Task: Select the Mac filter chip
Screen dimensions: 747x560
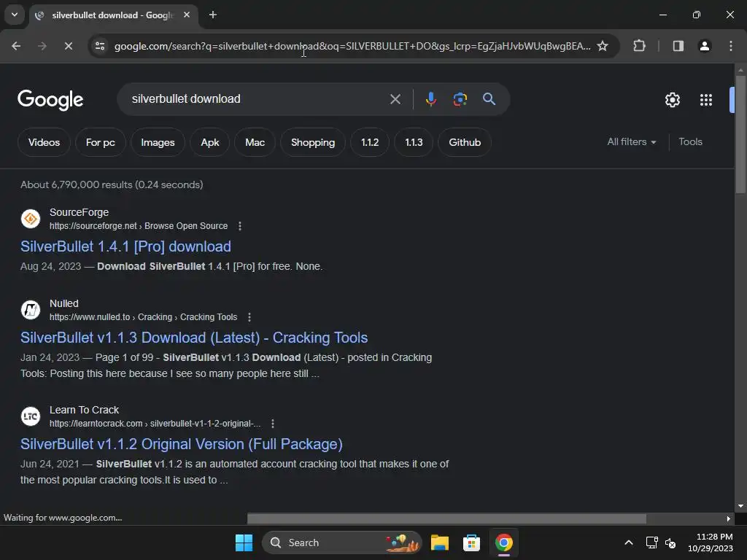Action: click(x=255, y=142)
